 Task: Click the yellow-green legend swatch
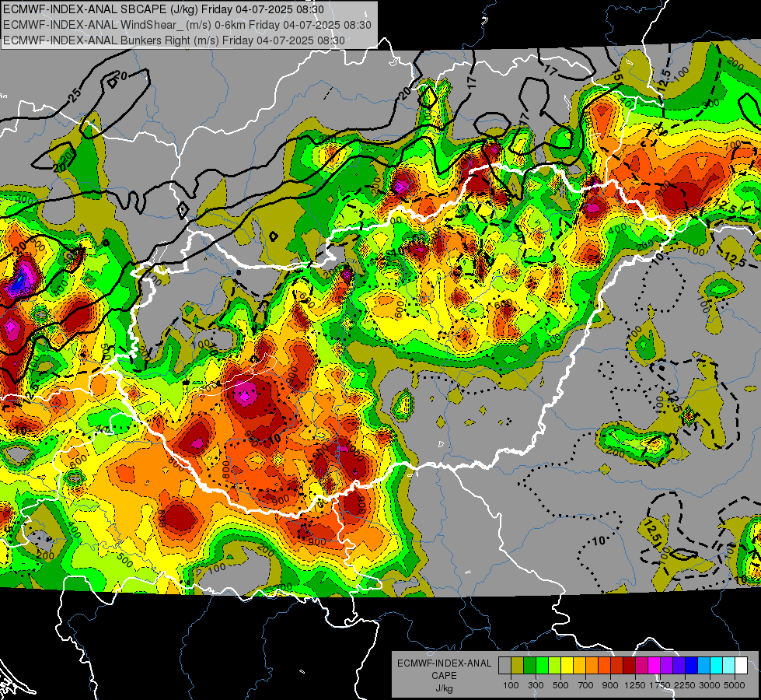pos(554,666)
